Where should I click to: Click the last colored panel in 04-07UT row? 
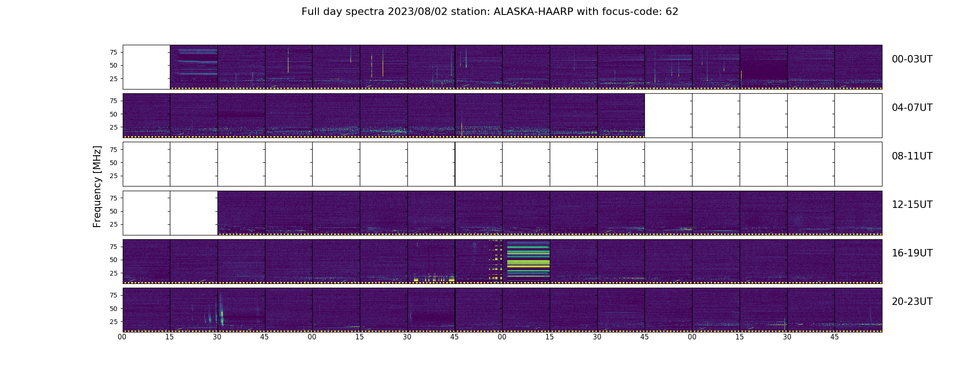pyautogui.click(x=621, y=116)
